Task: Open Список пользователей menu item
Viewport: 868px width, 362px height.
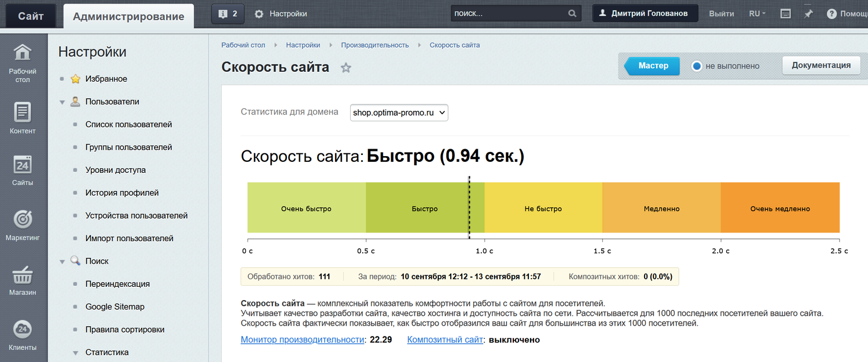Action: tap(128, 124)
